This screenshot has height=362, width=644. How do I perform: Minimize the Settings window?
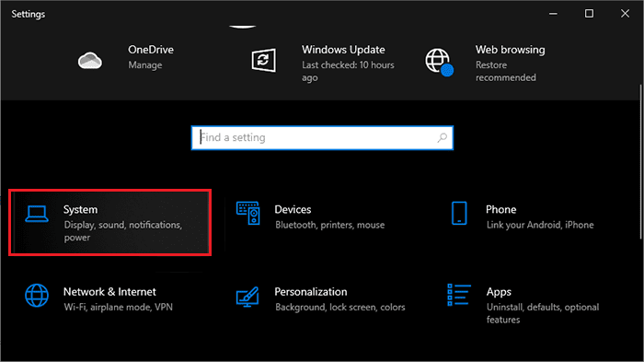pos(553,14)
